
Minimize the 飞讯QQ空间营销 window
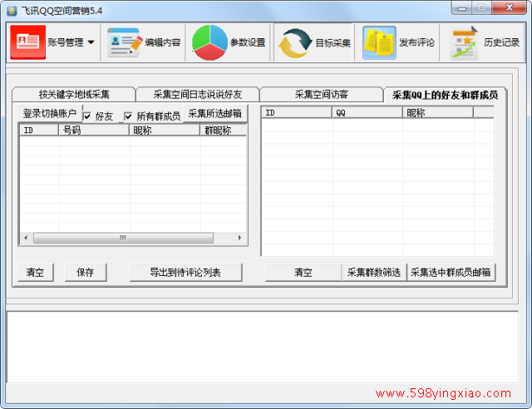(x=462, y=8)
